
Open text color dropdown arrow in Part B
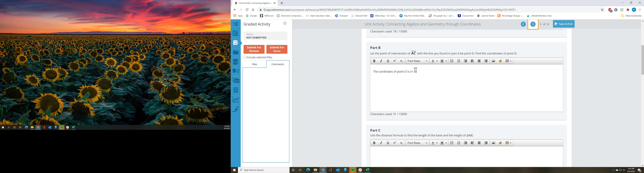(437, 61)
